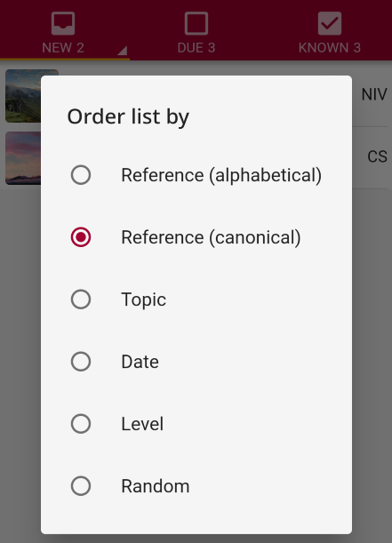Click the Random option label text
392x543 pixels.
[156, 486]
